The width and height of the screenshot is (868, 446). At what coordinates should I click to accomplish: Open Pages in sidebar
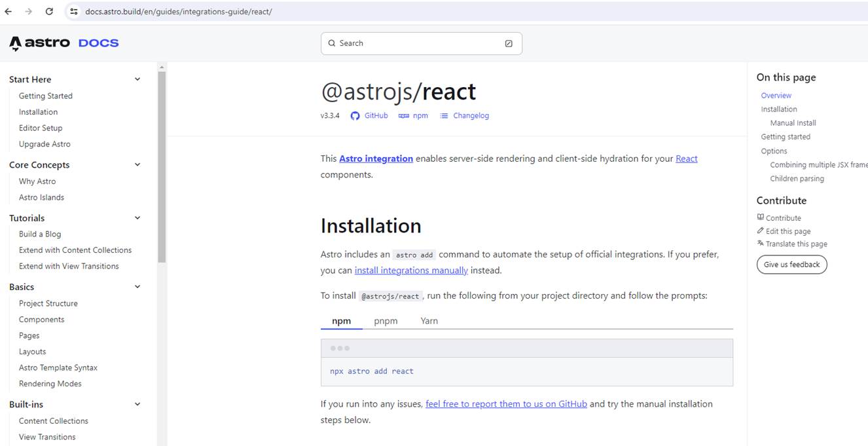click(29, 336)
